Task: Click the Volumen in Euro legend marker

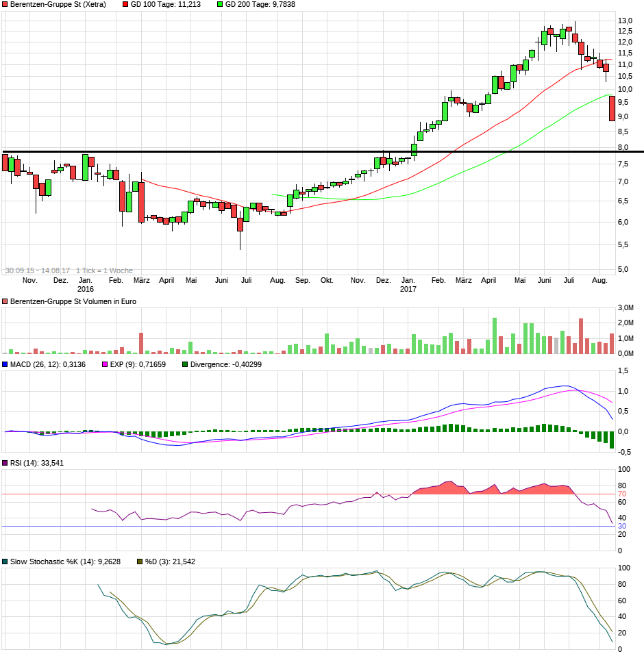Action: pyautogui.click(x=5, y=301)
